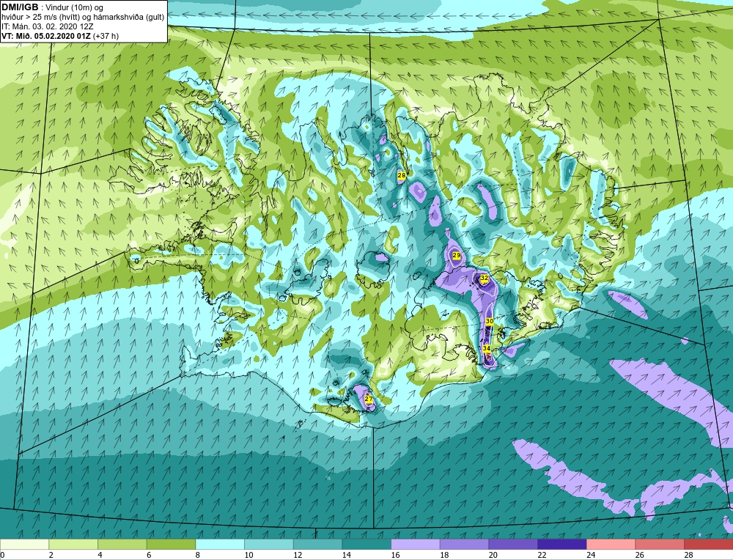
Task: Click the scale number 4
Action: pyautogui.click(x=100, y=555)
